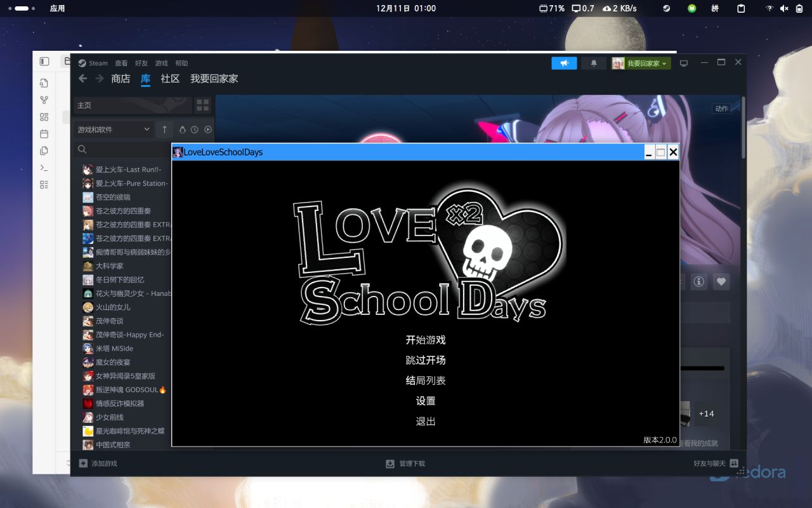The height and width of the screenshot is (508, 812).
Task: Favorite the game with the heart icon
Action: (721, 281)
